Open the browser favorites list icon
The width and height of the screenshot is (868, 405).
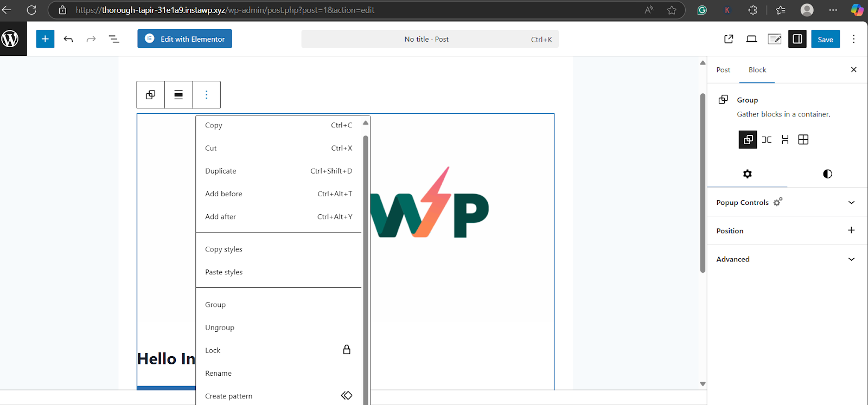tap(781, 10)
